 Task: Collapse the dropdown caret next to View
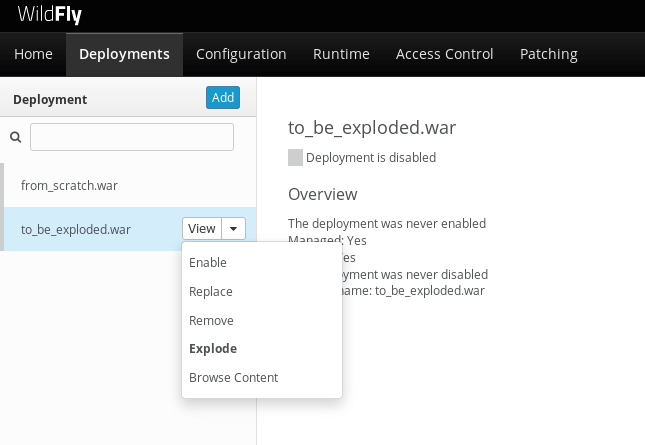tap(233, 229)
